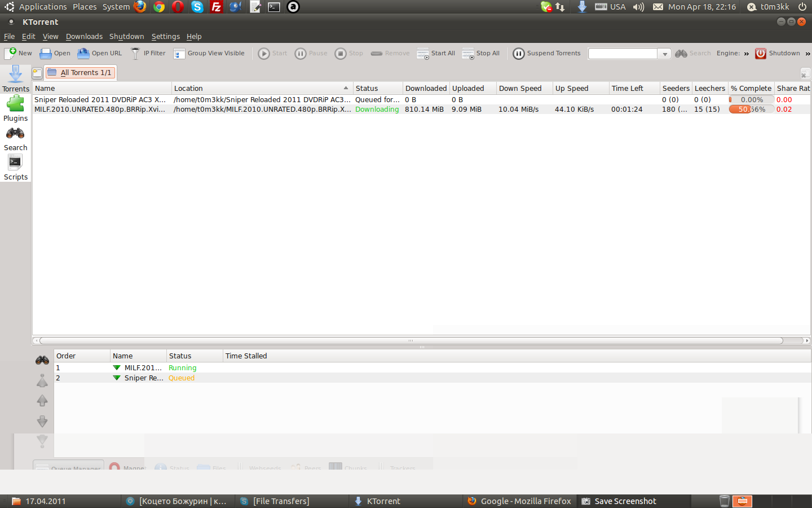Click the new tab icon beside All Torrents
This screenshot has height=508, width=812.
(x=37, y=73)
